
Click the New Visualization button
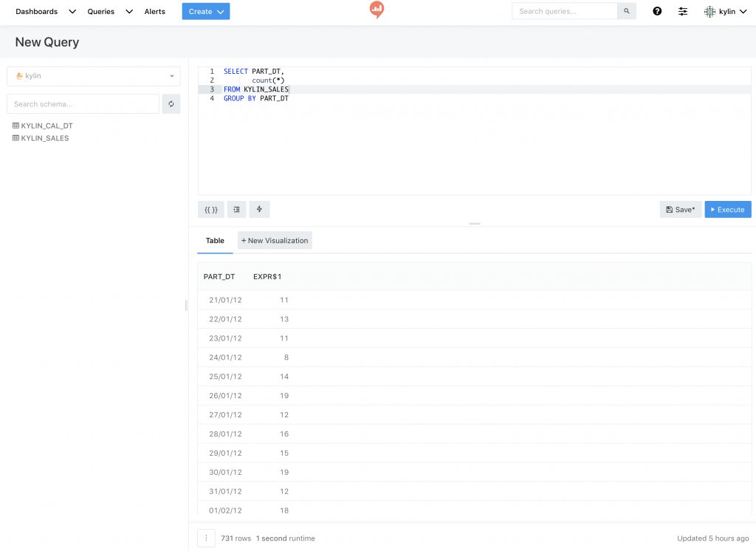point(275,241)
